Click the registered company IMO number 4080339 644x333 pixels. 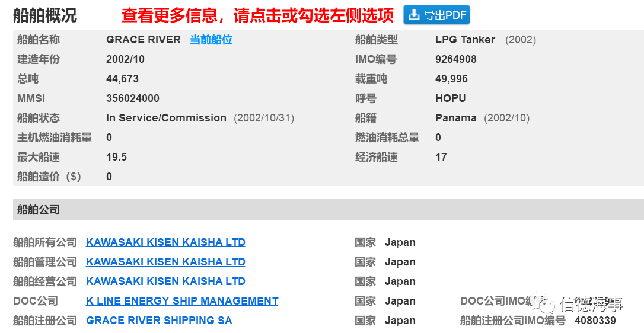595,321
